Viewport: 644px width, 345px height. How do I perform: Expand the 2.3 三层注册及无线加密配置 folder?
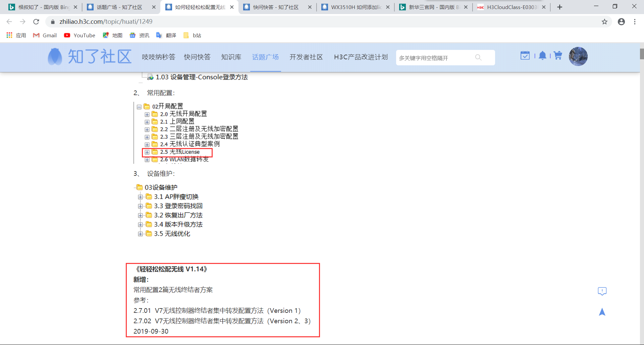pos(147,137)
